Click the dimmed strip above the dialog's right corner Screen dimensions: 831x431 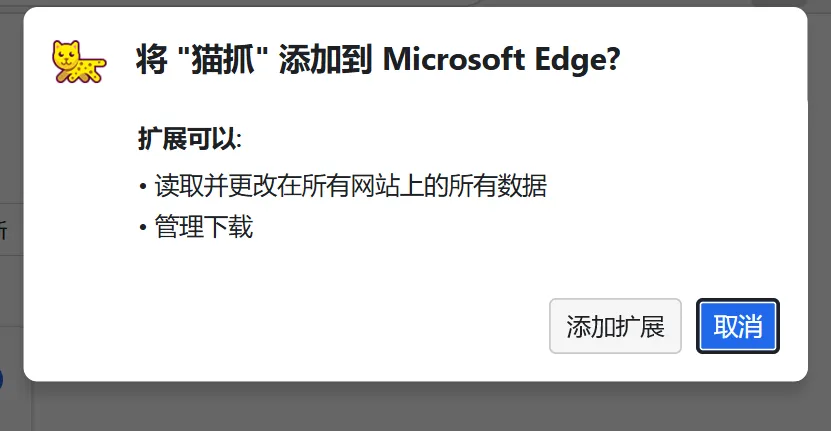(790, 3)
